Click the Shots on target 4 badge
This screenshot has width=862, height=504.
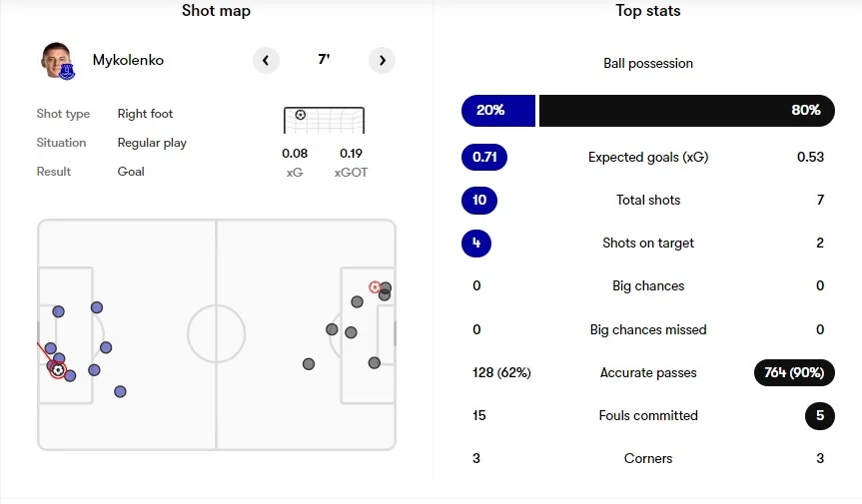click(476, 243)
